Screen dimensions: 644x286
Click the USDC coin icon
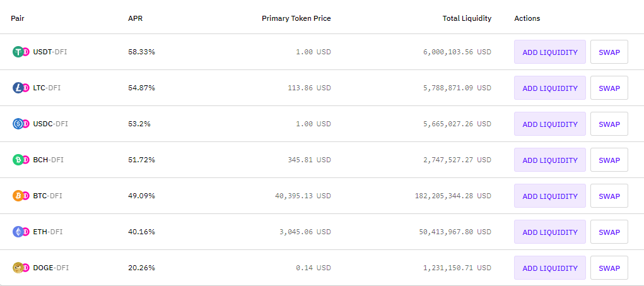coord(18,124)
